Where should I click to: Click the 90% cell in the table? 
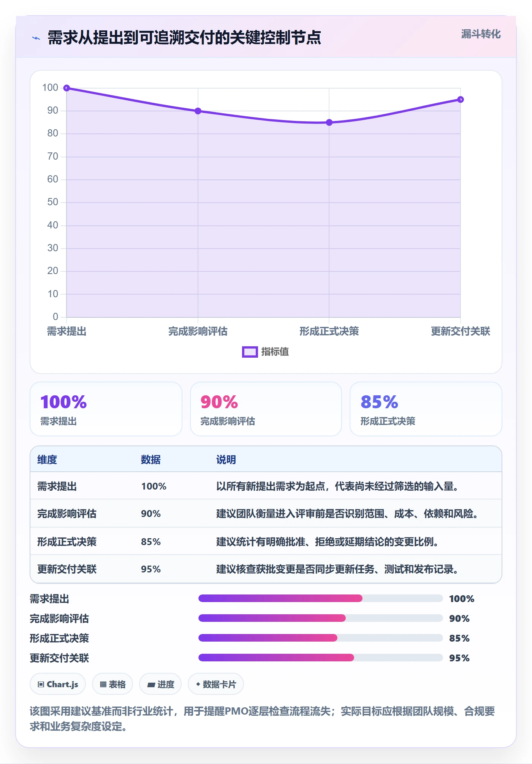click(x=151, y=514)
